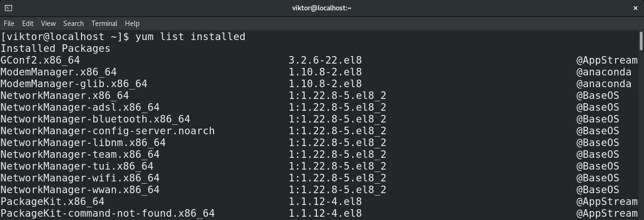The image size is (644, 220).
Task: Click the PackageKit-command-not-found.x86_64 entry
Action: (x=107, y=213)
